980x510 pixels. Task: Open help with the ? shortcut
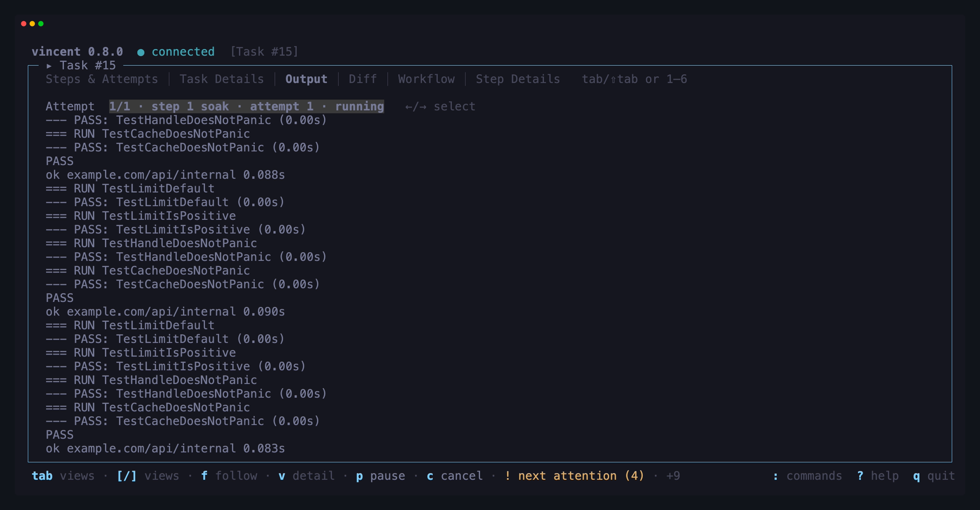878,476
